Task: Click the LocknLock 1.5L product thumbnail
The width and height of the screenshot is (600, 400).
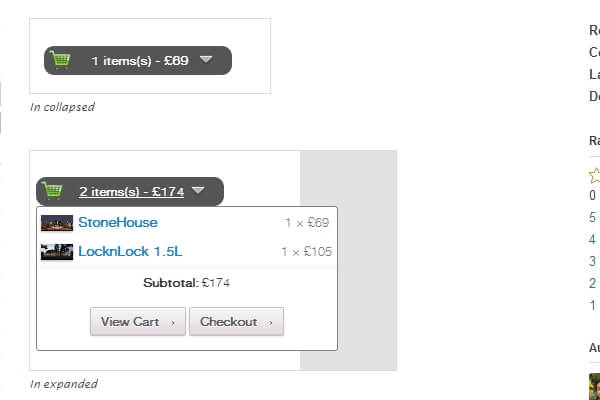Action: pyautogui.click(x=57, y=252)
